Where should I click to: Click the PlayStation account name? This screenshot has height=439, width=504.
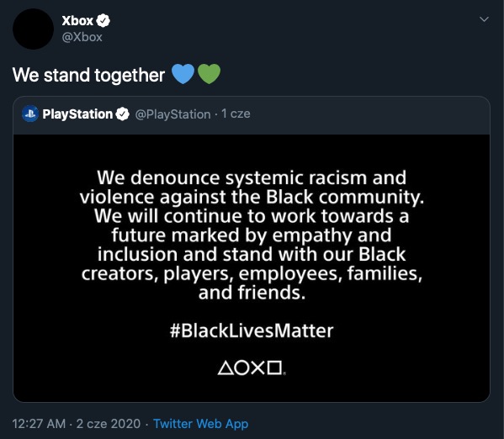tap(77, 114)
